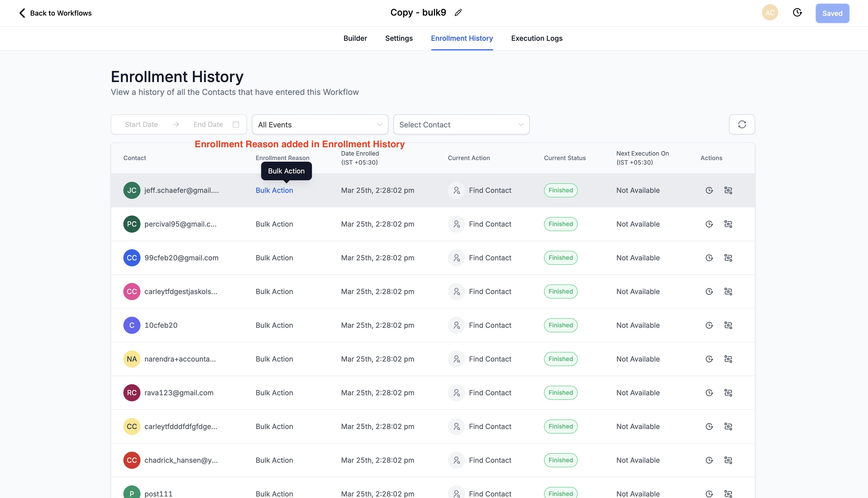Go to the Settings tab
868x498 pixels.
tap(399, 38)
